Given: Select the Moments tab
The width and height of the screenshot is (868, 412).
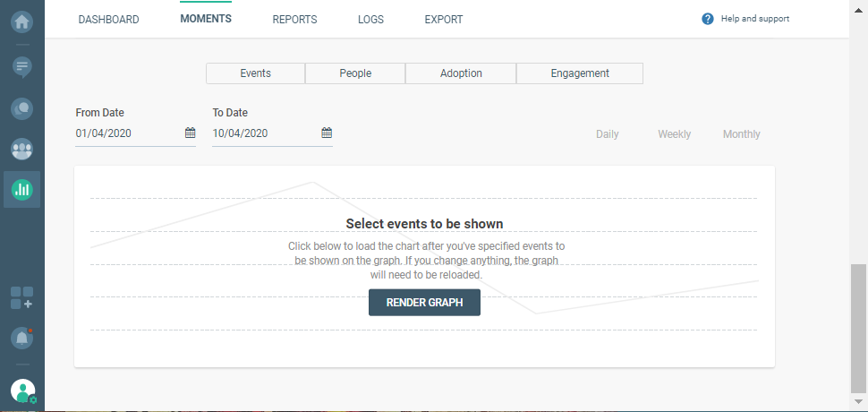Looking at the screenshot, I should 206,19.
